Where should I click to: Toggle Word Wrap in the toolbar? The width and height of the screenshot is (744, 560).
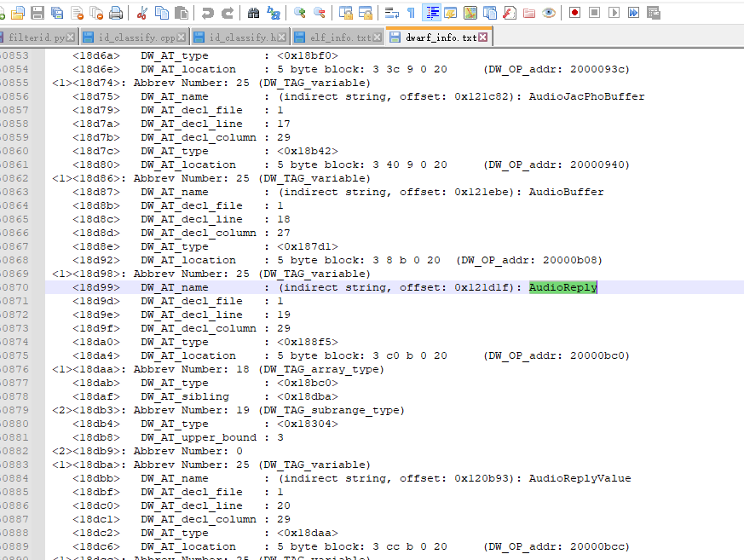tap(391, 12)
